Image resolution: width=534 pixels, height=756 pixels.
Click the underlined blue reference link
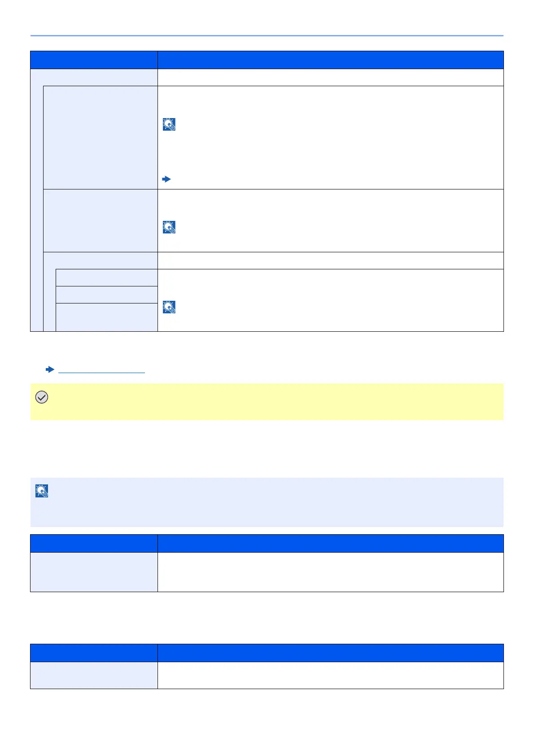(102, 370)
